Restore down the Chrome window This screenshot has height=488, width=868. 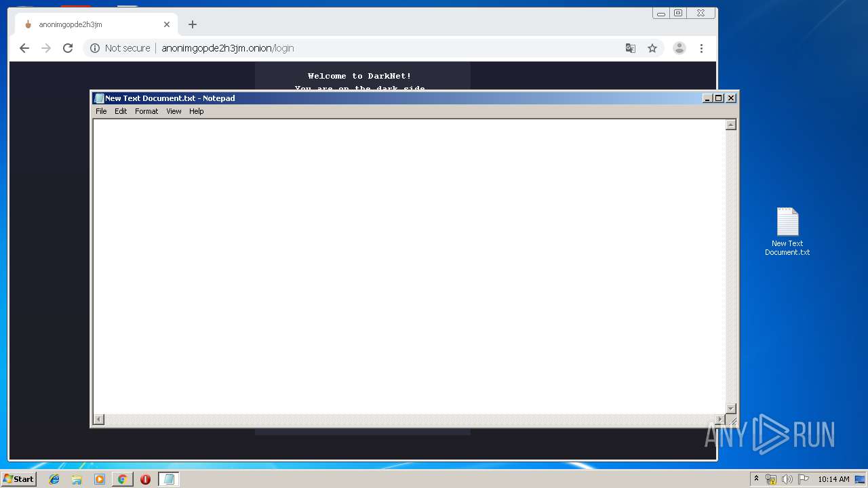click(678, 13)
